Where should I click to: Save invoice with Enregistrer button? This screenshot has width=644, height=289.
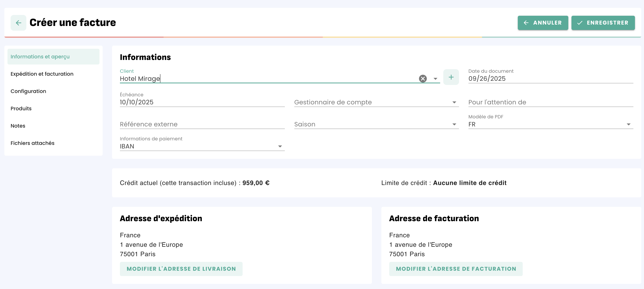[603, 23]
